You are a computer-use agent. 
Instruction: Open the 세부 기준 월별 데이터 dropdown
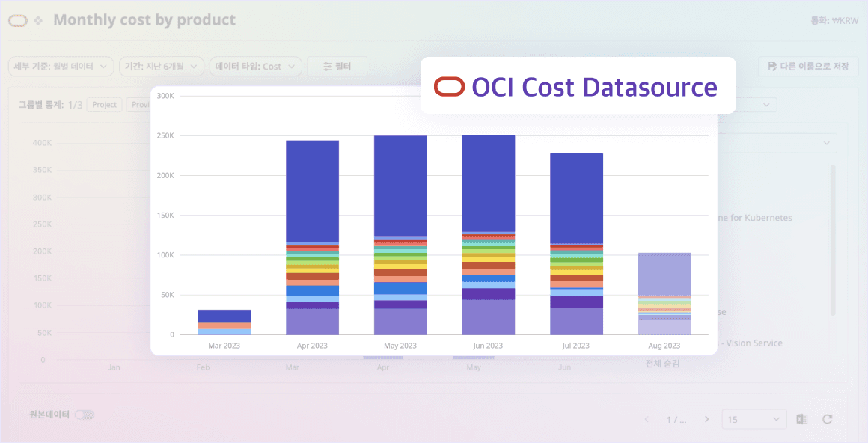[x=61, y=67]
